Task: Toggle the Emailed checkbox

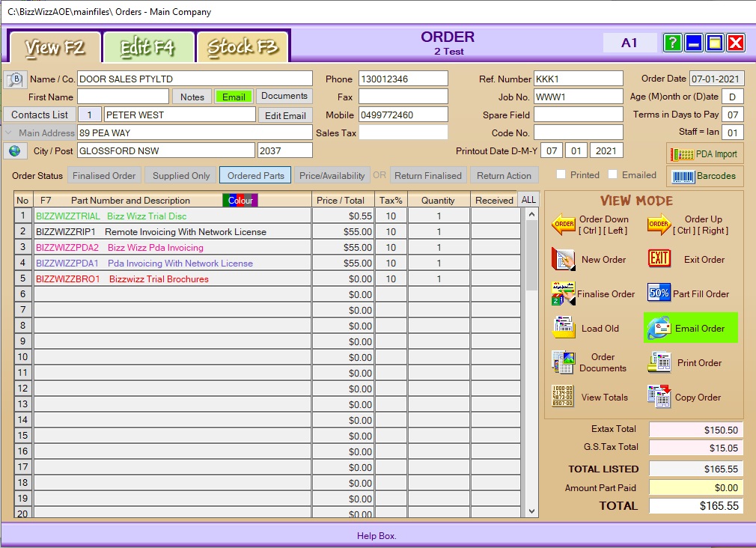Action: [x=612, y=174]
